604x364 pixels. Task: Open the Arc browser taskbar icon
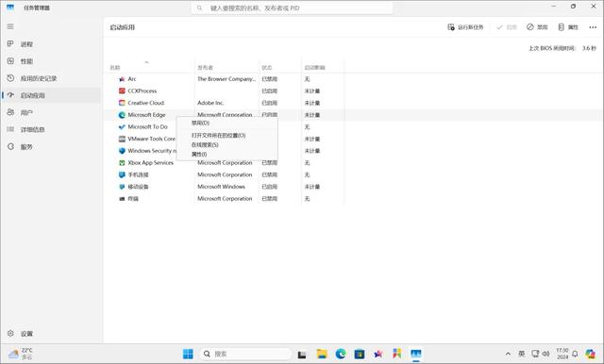tap(378, 354)
